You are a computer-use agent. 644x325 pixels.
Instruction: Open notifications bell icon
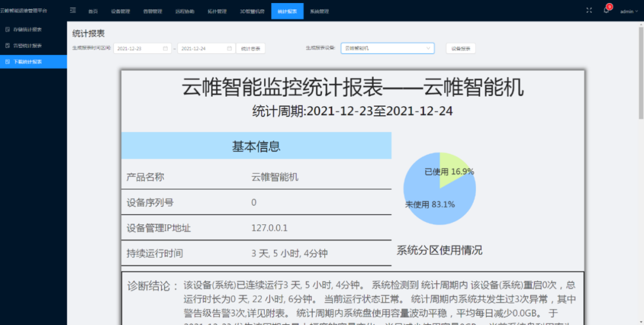click(x=606, y=11)
